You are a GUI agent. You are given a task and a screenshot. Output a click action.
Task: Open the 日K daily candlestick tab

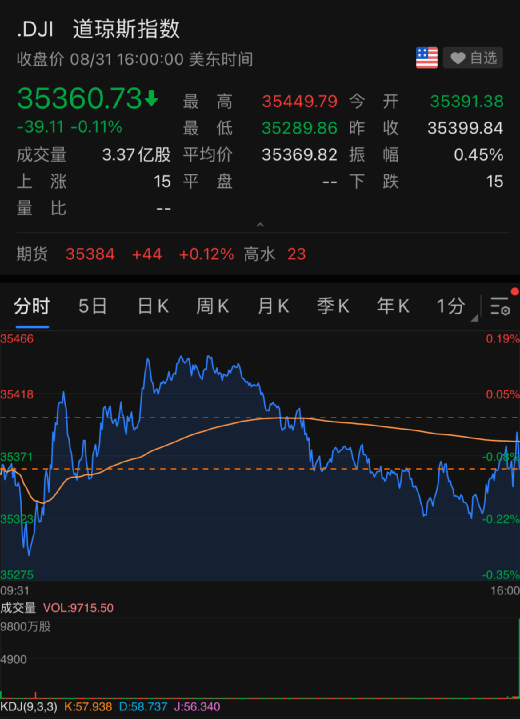pyautogui.click(x=153, y=306)
